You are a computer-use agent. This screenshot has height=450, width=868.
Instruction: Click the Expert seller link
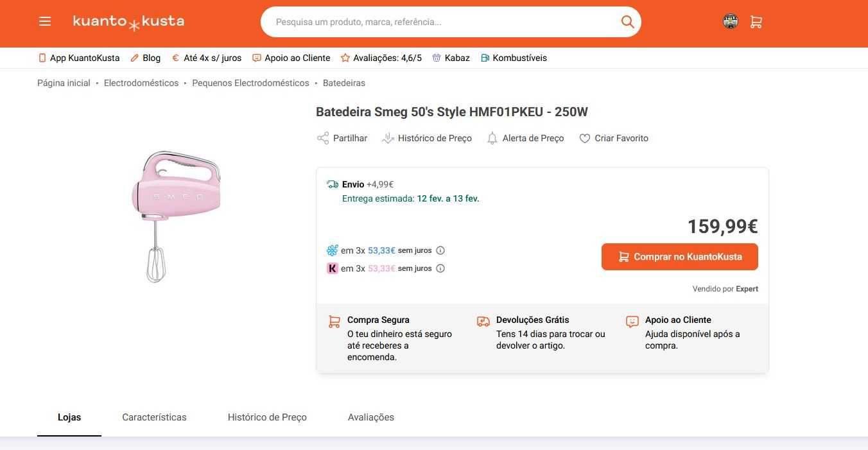click(747, 289)
